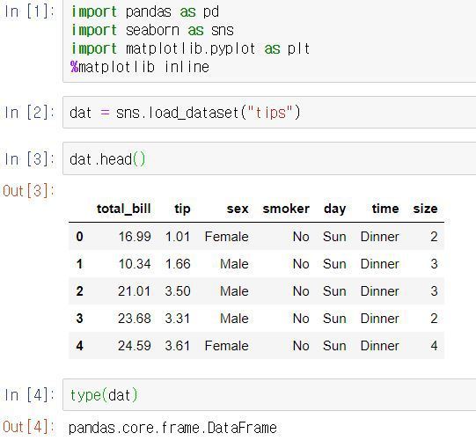Click the 'import seaborn as sns' line
Viewport: 476px width, 448px height.
152,31
